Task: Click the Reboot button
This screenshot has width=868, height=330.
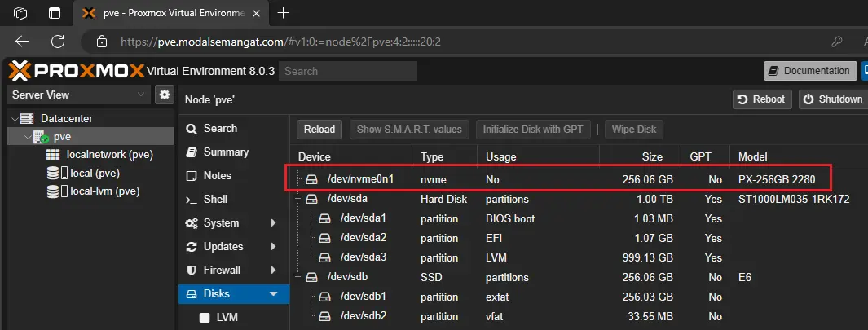Action: point(762,99)
